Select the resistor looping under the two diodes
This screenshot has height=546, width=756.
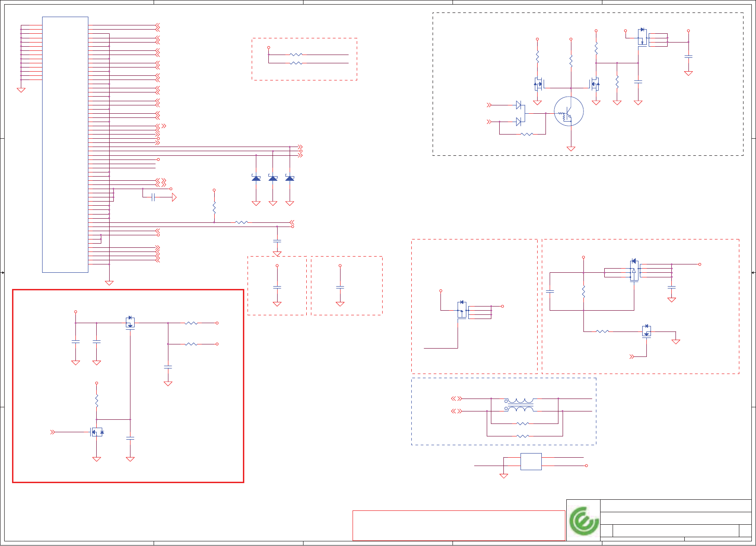527,134
